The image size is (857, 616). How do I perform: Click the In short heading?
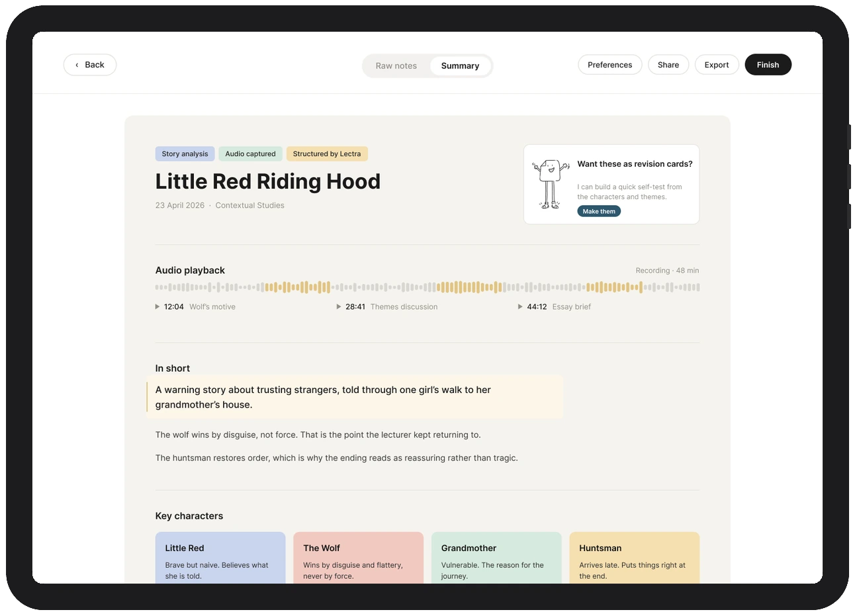coord(173,369)
